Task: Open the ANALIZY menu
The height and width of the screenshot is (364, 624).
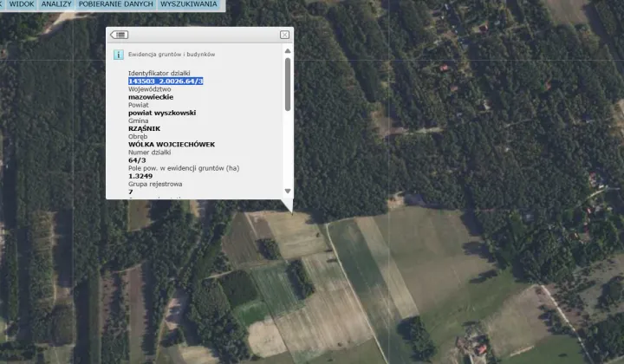Action: tap(56, 4)
